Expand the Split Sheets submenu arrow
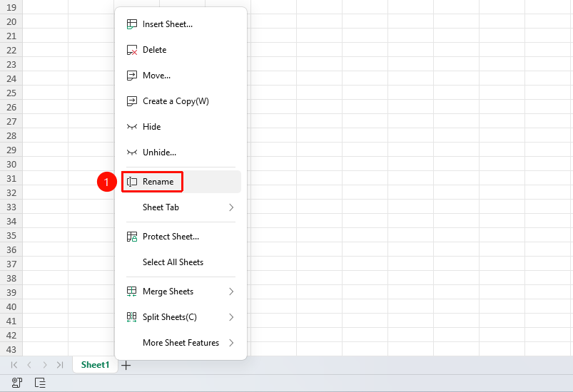The image size is (573, 392). [231, 317]
